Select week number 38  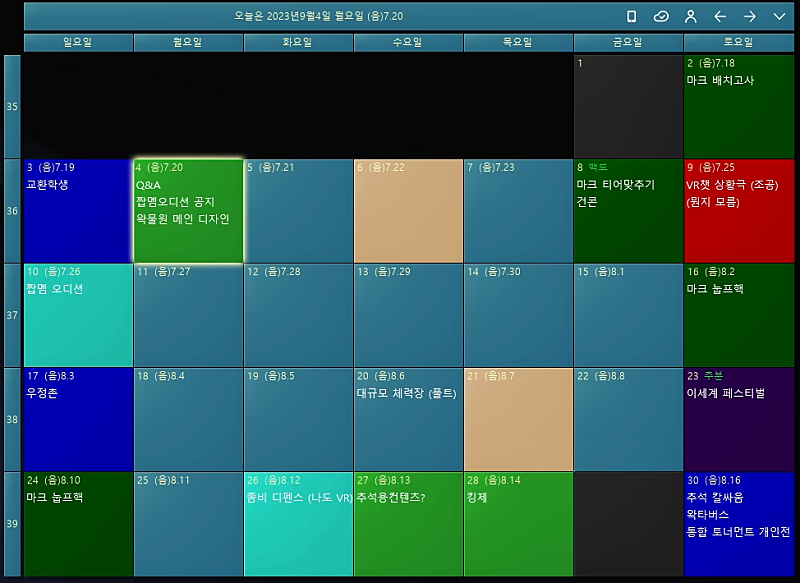[12, 419]
